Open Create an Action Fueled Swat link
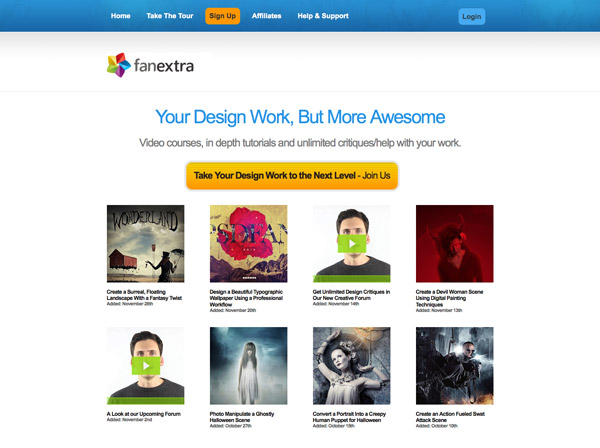Viewport: 600px width, 448px height. point(450,417)
